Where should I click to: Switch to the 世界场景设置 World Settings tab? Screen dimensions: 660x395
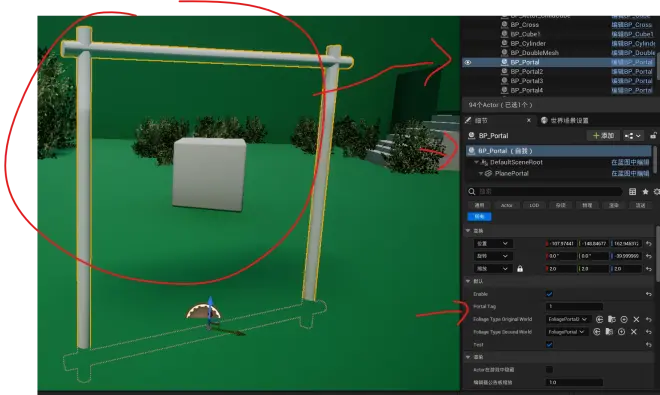(569, 120)
